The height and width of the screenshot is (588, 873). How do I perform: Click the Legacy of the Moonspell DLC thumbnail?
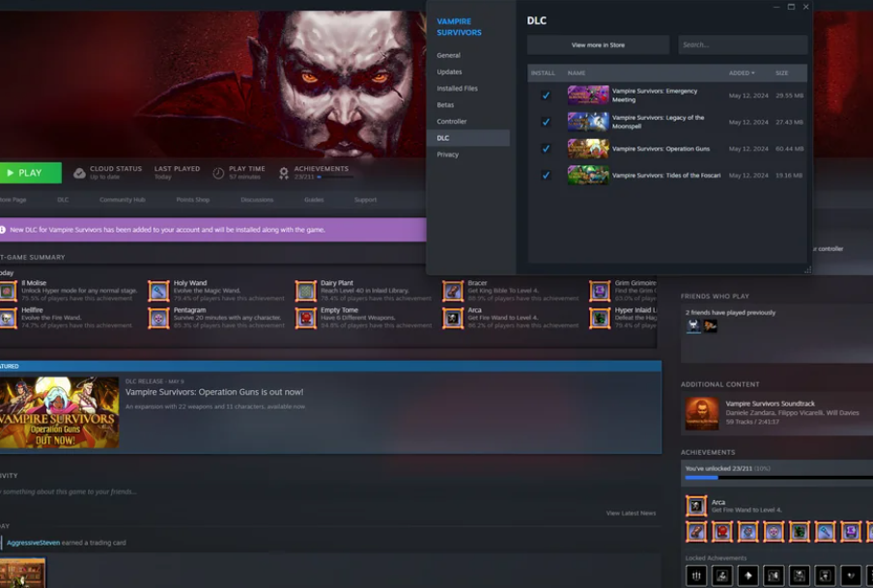tap(588, 122)
